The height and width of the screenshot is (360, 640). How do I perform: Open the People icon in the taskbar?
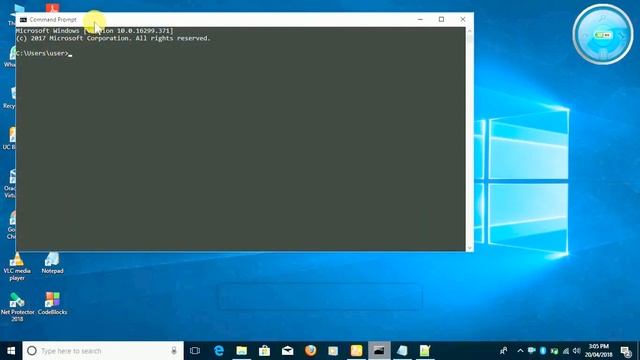(504, 351)
